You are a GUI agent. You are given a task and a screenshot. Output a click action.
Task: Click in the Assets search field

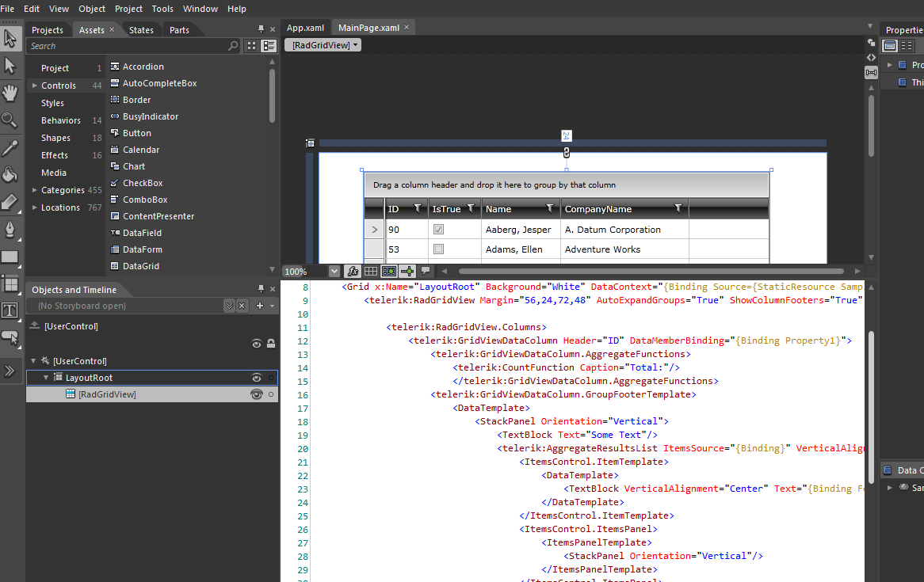pyautogui.click(x=127, y=46)
